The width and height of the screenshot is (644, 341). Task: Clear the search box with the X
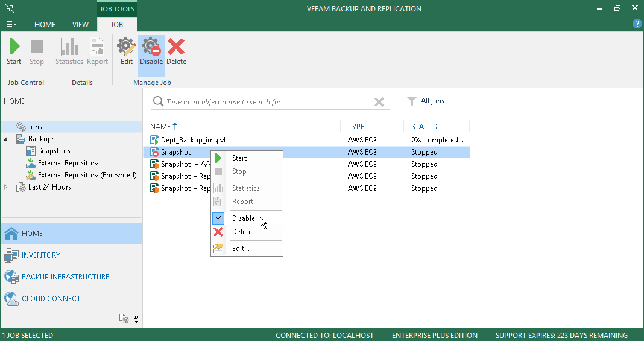pos(379,102)
